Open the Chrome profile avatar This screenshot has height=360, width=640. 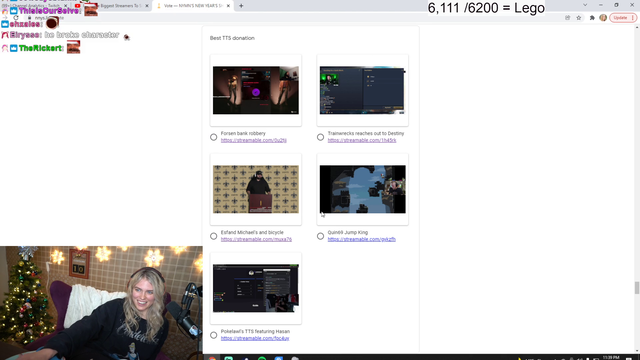(603, 18)
